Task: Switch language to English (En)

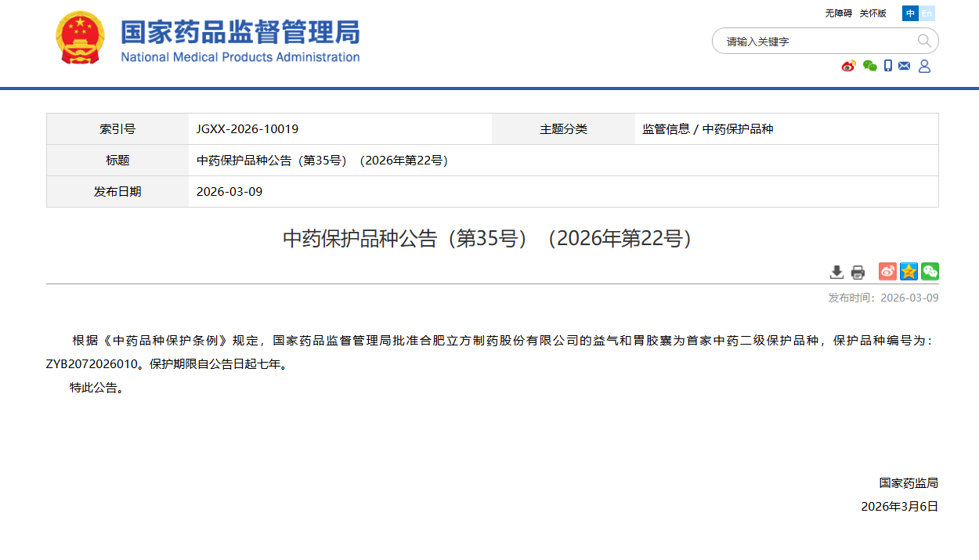Action: click(x=927, y=13)
